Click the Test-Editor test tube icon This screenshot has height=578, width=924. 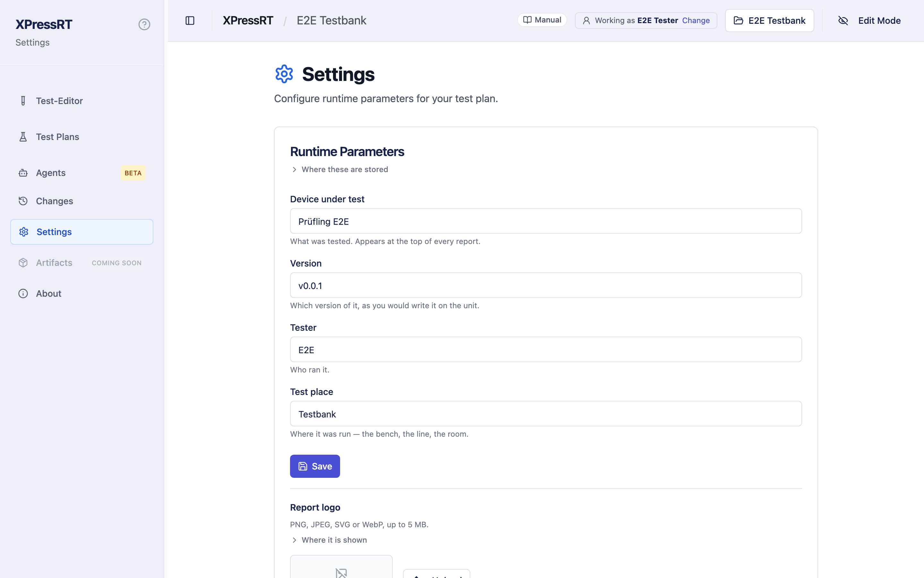click(23, 101)
